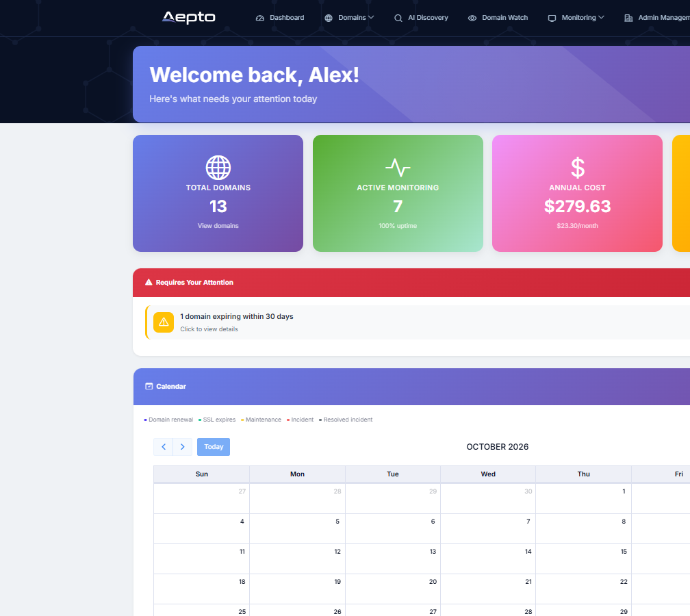Go to AI Discovery
Screen dimensions: 690x616
421,18
